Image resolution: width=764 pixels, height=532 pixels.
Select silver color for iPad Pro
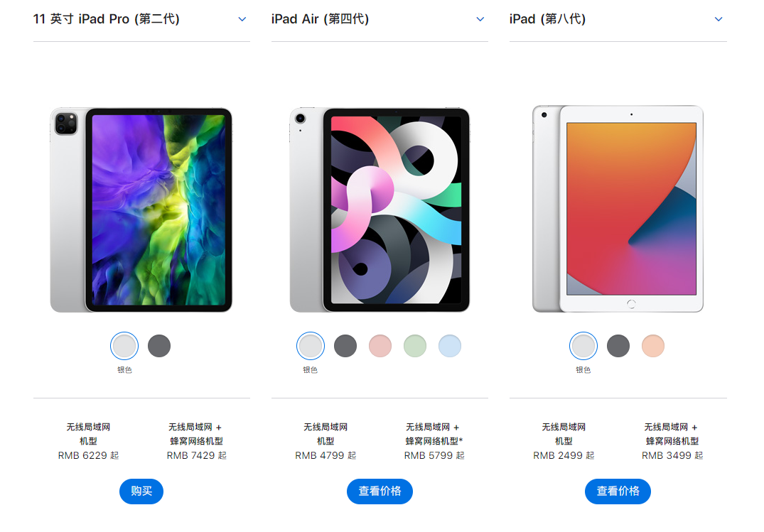point(124,346)
